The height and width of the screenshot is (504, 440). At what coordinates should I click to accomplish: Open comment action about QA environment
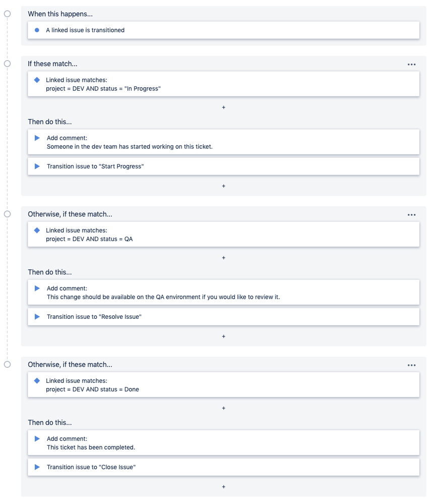224,293
